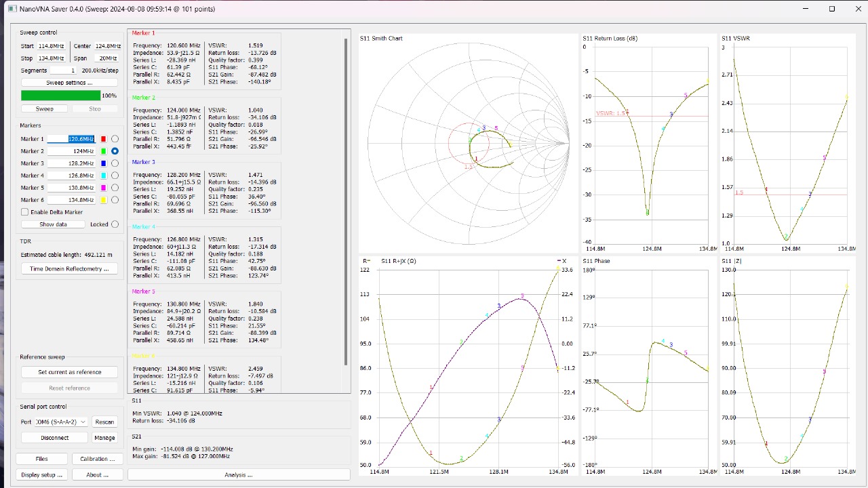Click the Marker 5 data heading
The image size is (868, 488).
[x=143, y=291]
